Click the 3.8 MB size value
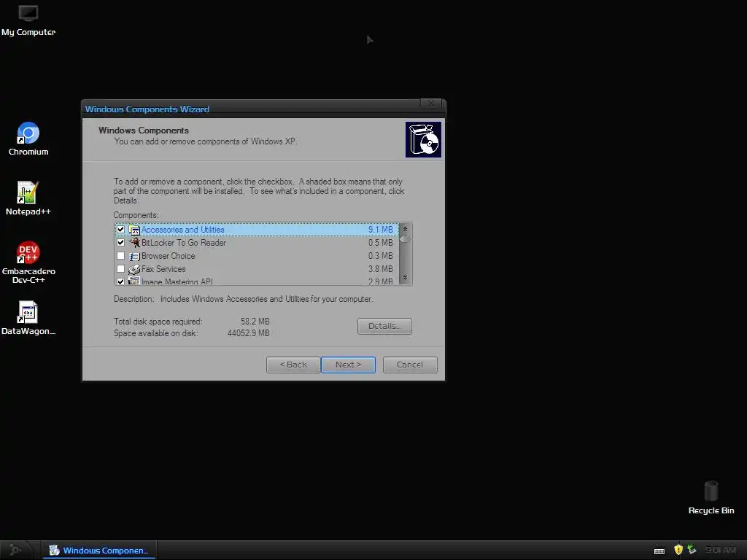 pos(380,269)
